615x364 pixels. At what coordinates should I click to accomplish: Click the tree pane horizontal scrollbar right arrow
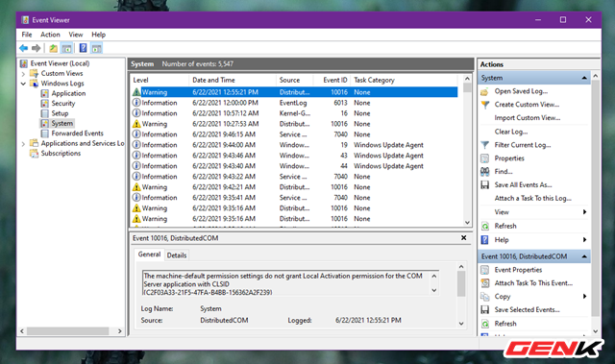click(x=119, y=331)
